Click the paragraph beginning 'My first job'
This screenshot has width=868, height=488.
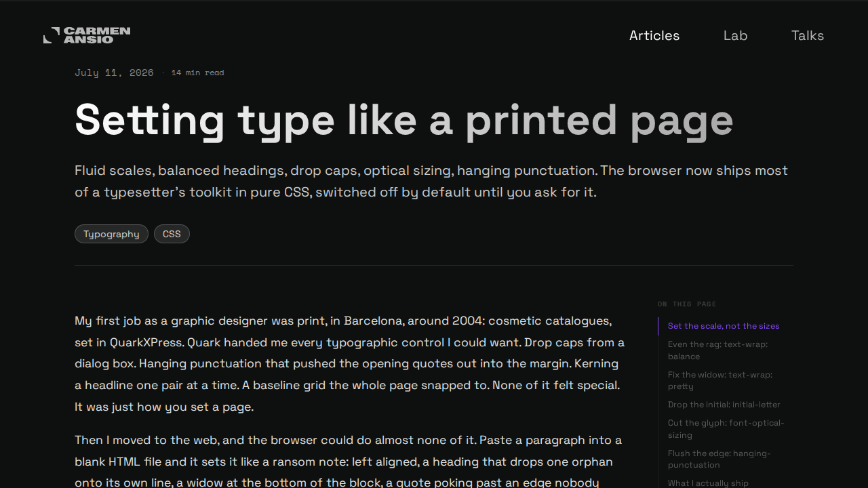(x=350, y=364)
